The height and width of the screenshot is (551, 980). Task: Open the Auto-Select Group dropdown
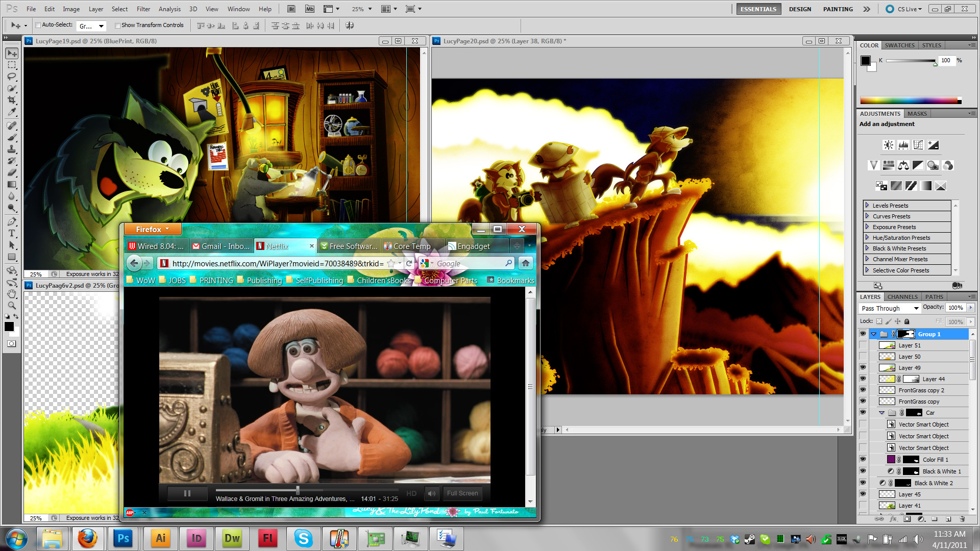[x=92, y=26]
